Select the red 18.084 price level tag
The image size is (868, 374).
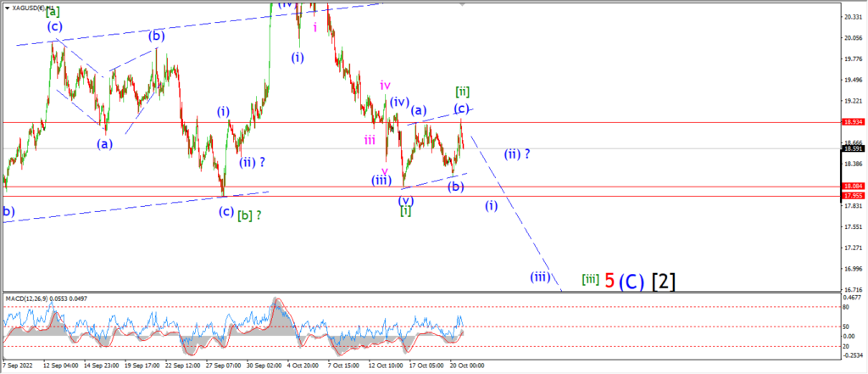click(850, 187)
